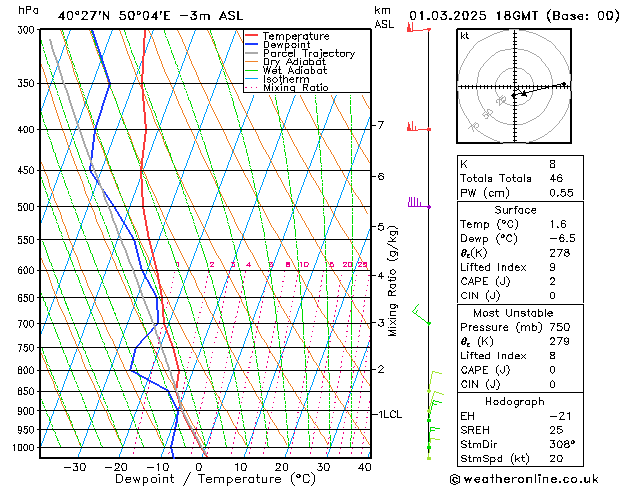
Task: Click the hodograph arrowhead near center
Action: tap(523, 93)
